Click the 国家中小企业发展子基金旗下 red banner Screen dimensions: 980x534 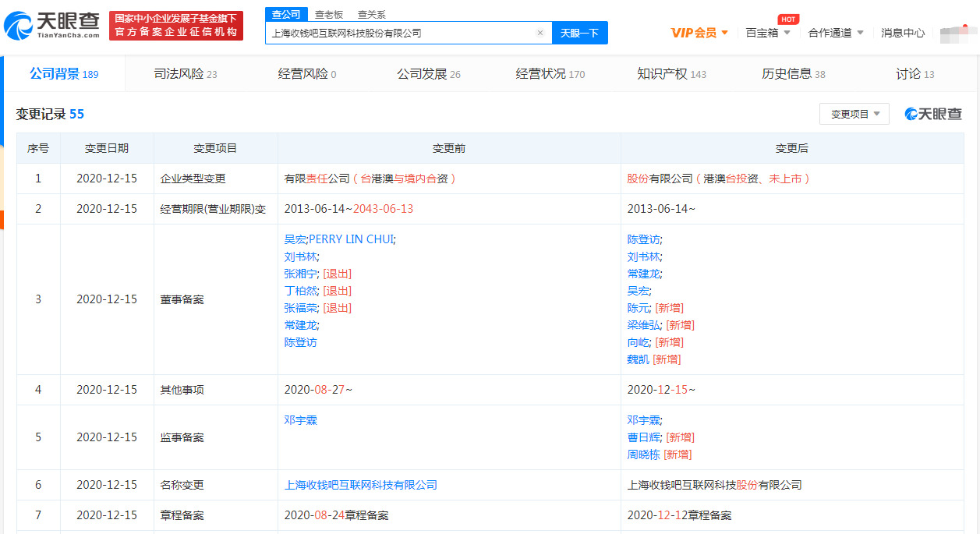click(176, 26)
